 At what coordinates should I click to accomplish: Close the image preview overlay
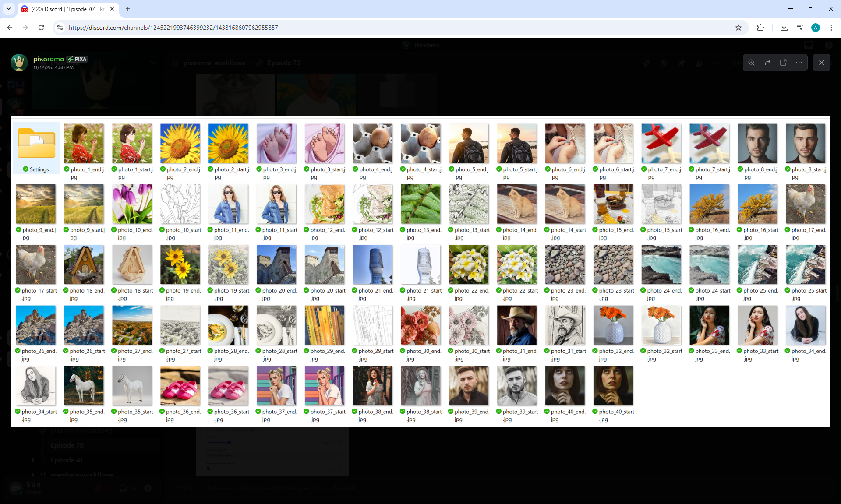pyautogui.click(x=821, y=63)
